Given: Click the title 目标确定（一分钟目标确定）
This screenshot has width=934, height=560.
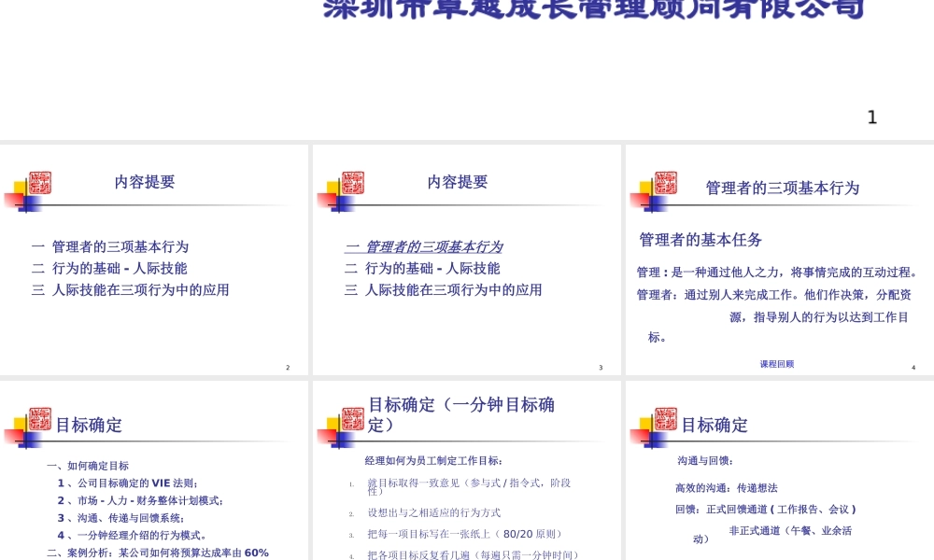Looking at the screenshot, I should click(461, 414).
